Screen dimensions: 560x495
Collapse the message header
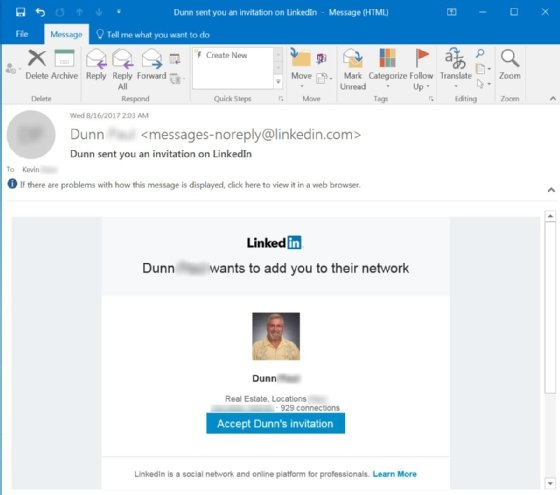click(x=551, y=190)
